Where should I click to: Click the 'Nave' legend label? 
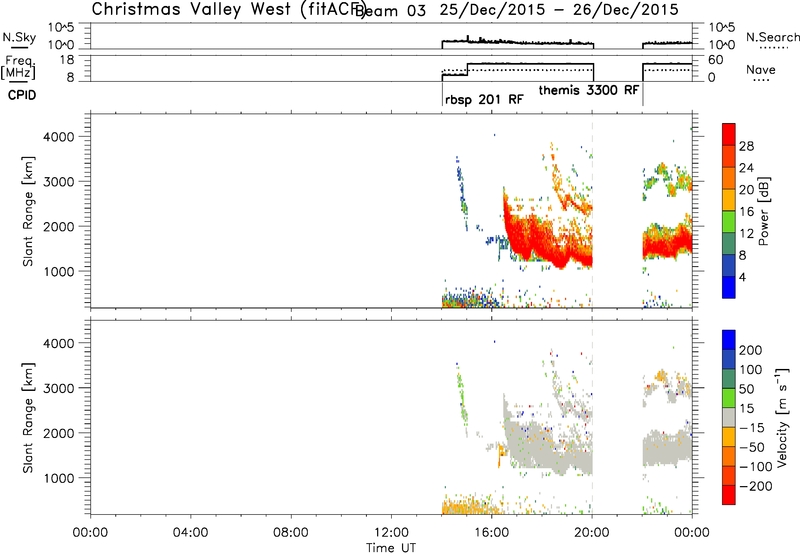(x=761, y=69)
